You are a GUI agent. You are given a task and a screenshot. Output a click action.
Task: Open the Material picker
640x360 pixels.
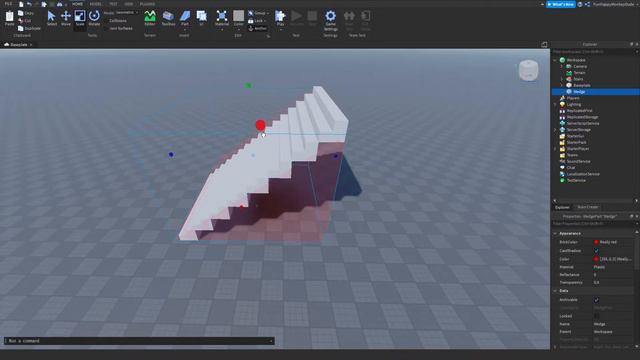coord(222,18)
